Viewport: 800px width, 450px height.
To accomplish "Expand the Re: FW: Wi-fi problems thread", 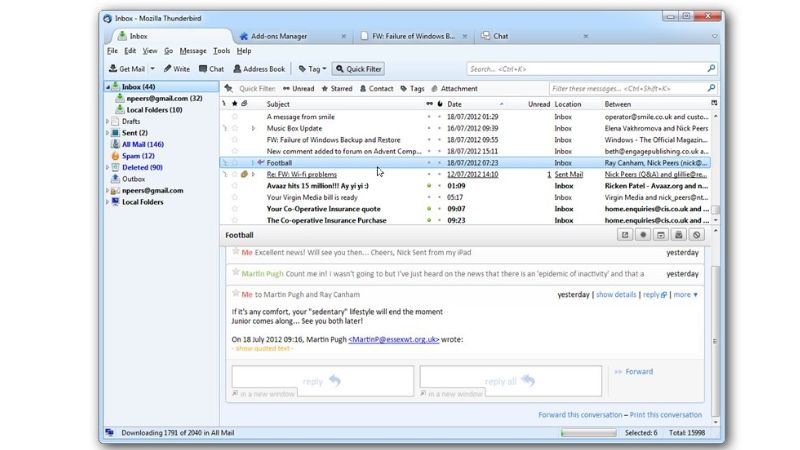I will pyautogui.click(x=253, y=174).
